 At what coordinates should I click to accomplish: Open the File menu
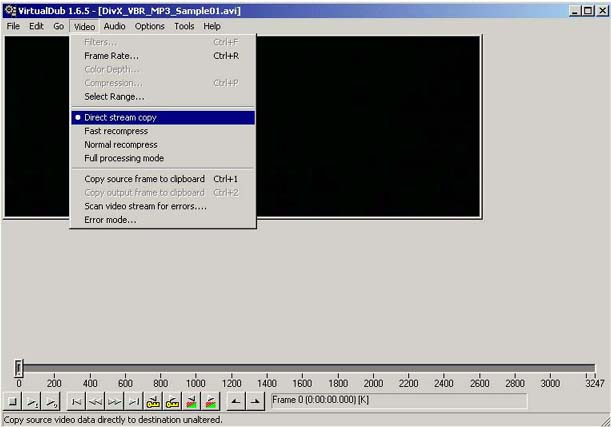(x=13, y=26)
